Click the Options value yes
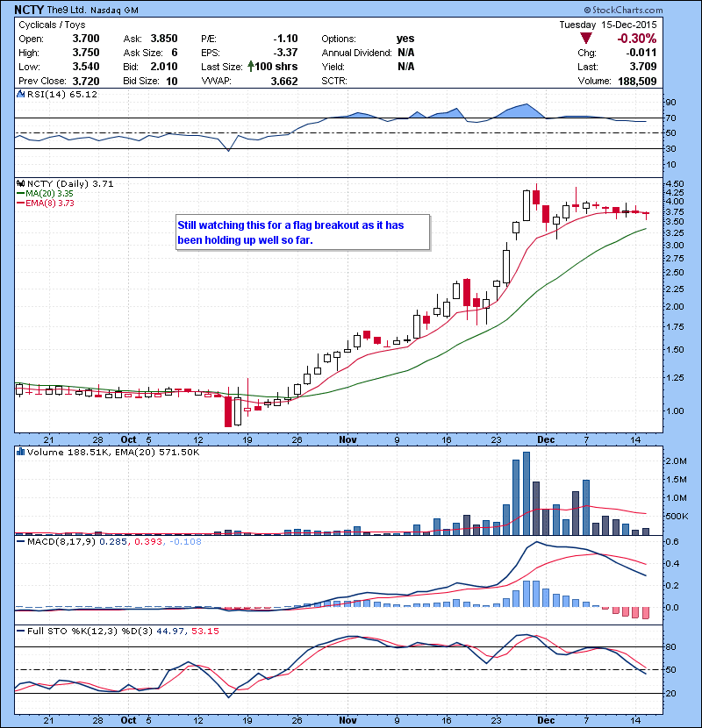The height and width of the screenshot is (728, 702). coord(405,39)
